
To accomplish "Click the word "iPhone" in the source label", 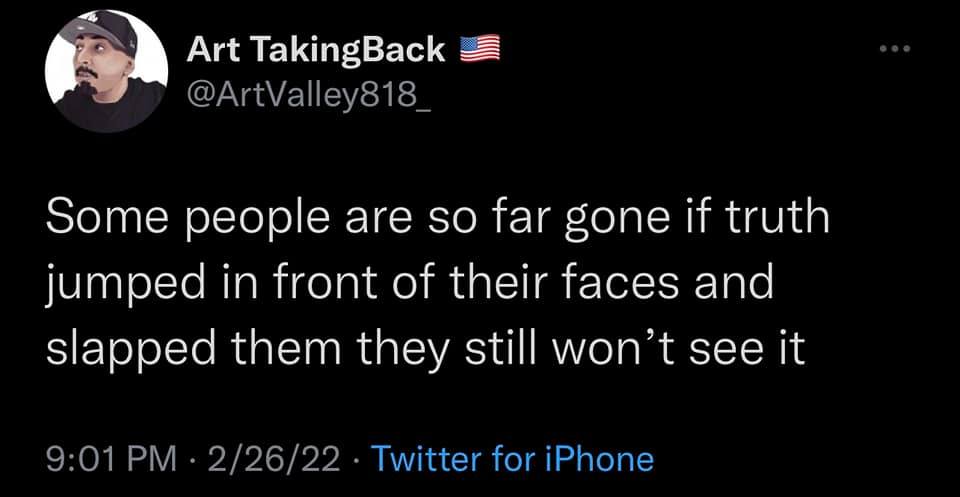I will click(599, 459).
